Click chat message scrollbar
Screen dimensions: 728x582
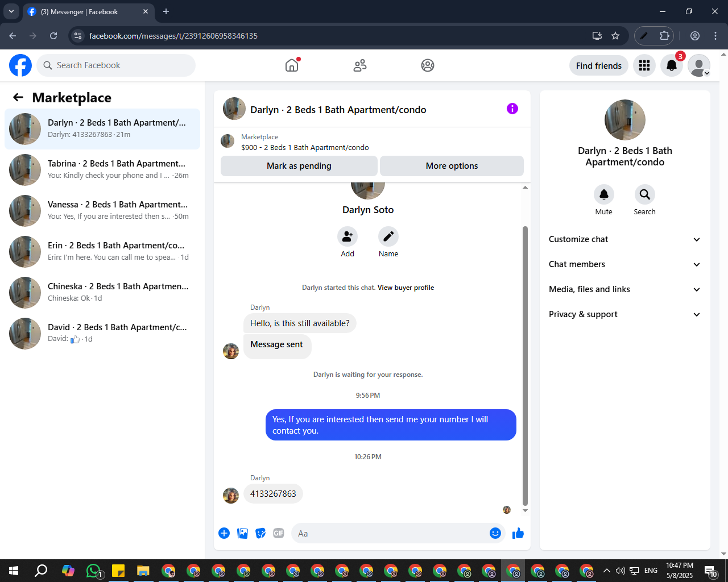[x=525, y=365]
